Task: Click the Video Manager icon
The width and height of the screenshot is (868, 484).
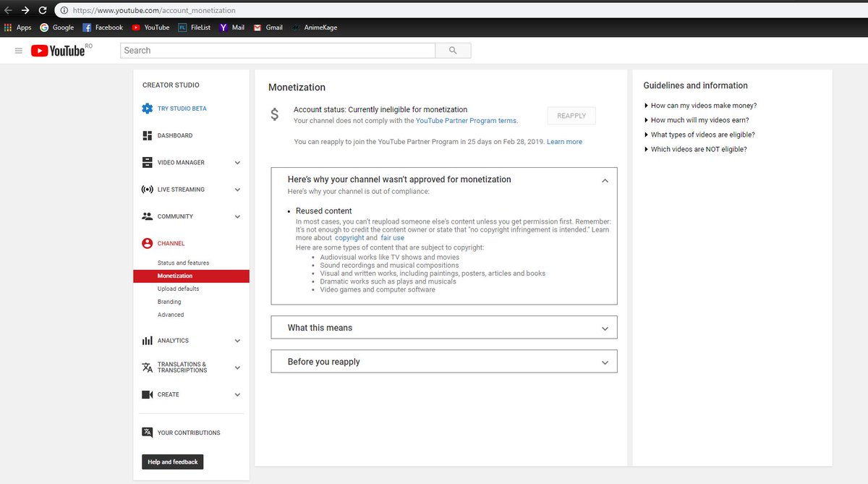Action: (148, 163)
